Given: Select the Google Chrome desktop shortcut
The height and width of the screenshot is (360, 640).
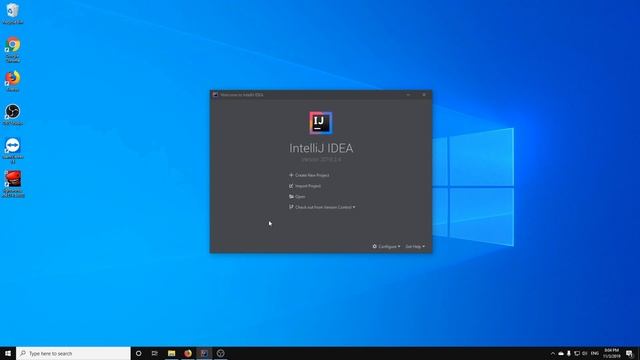Looking at the screenshot, I should (13, 49).
